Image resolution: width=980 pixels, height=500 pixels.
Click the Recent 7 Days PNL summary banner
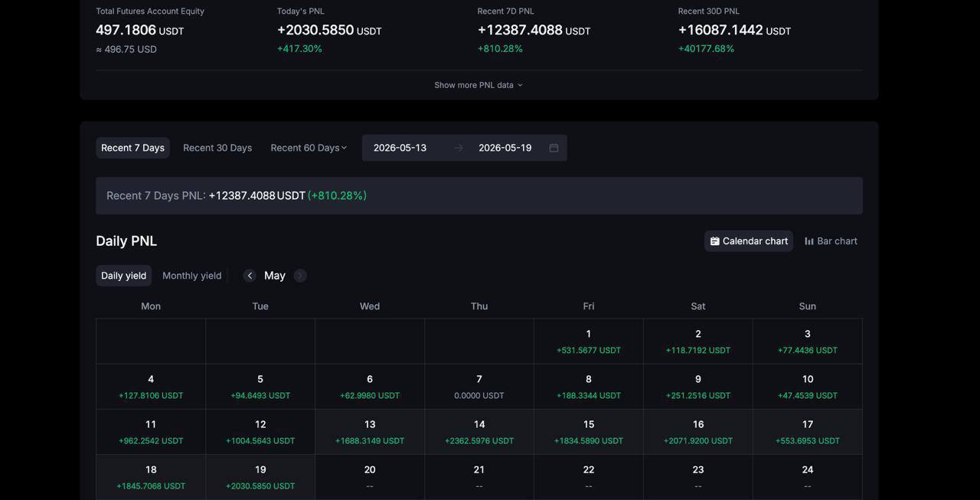pyautogui.click(x=479, y=196)
